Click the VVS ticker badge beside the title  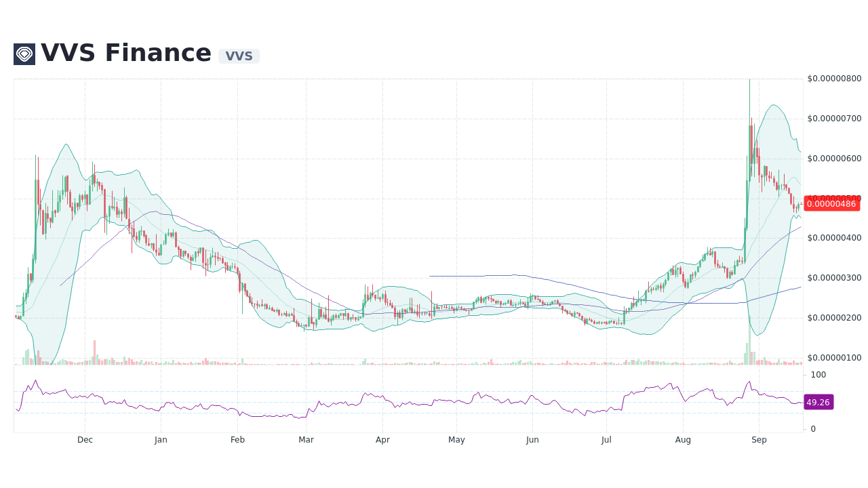[x=238, y=56]
